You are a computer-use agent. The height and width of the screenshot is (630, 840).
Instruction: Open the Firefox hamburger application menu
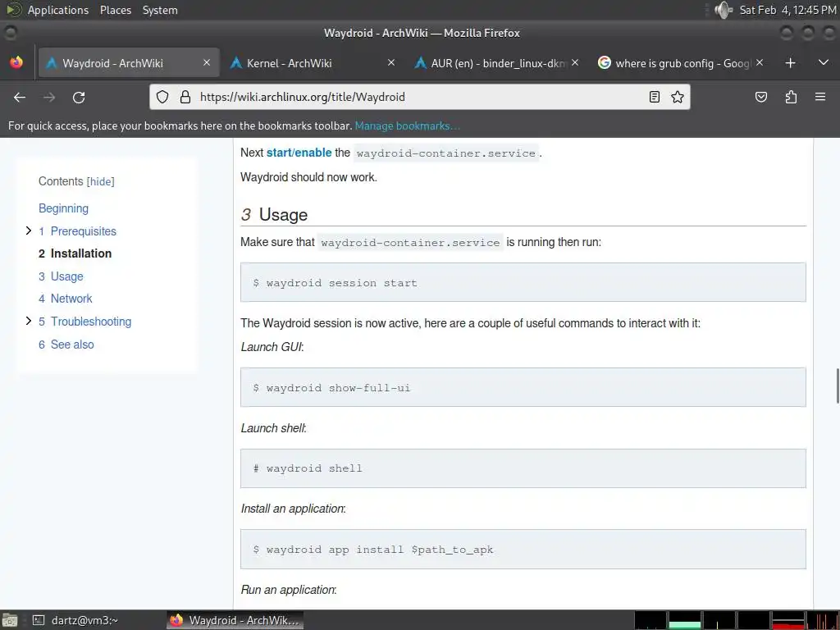(820, 97)
